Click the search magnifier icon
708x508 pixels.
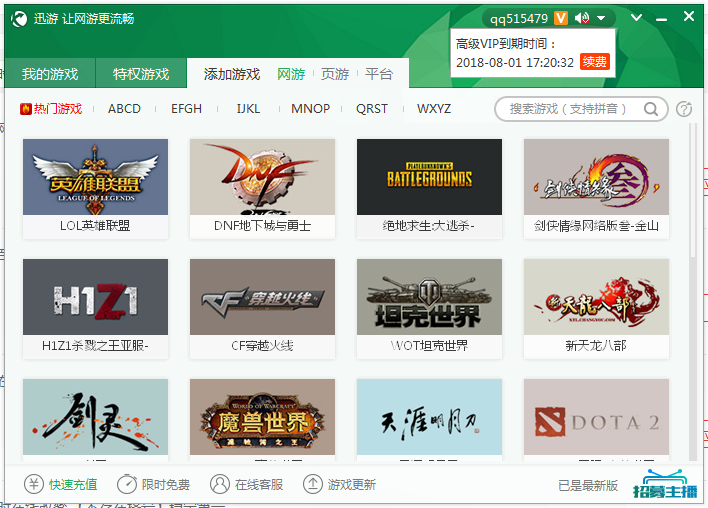click(651, 109)
